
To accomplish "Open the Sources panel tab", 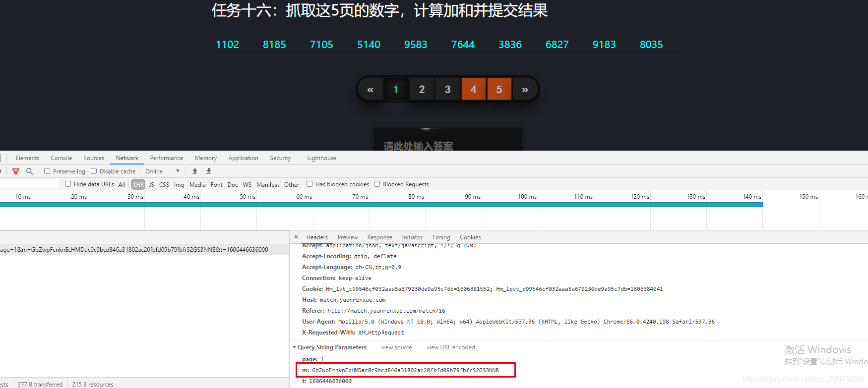I will [x=94, y=158].
